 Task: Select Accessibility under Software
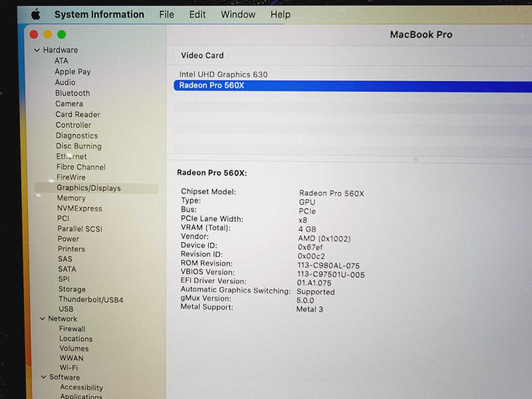(x=81, y=388)
